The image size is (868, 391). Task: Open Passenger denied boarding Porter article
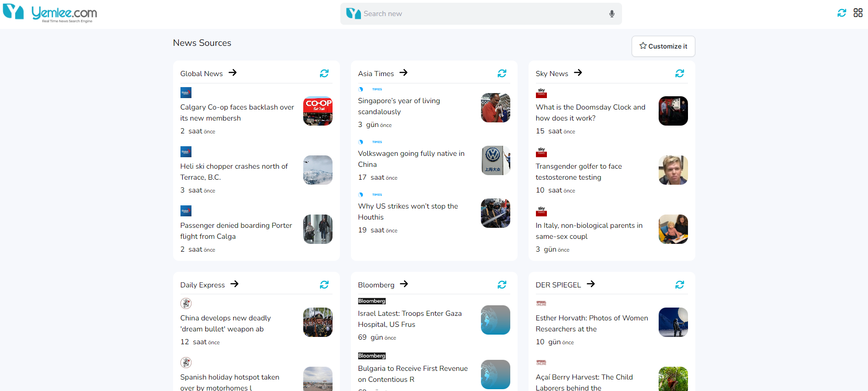(x=236, y=231)
